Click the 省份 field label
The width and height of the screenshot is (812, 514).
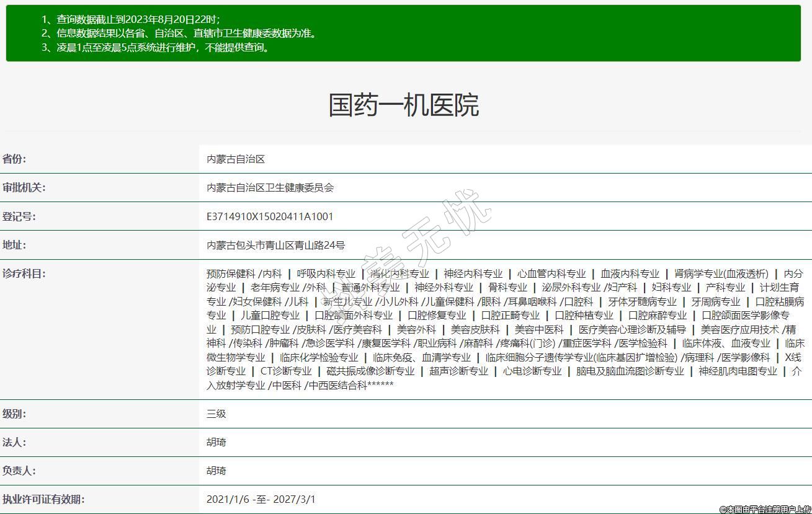[14, 159]
